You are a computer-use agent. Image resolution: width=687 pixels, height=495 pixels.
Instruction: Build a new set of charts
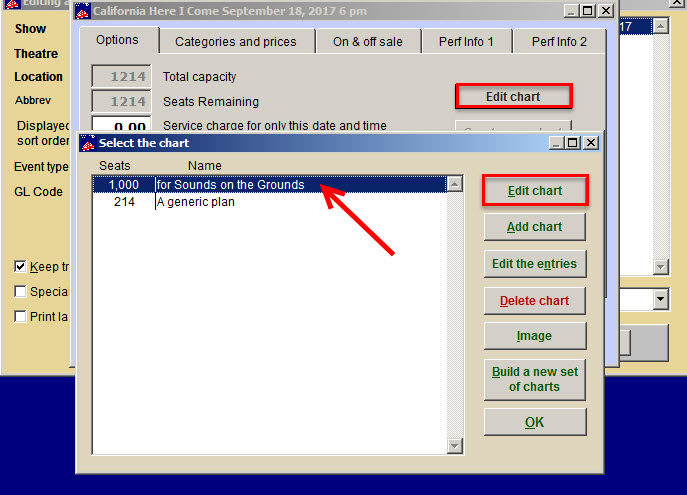535,379
